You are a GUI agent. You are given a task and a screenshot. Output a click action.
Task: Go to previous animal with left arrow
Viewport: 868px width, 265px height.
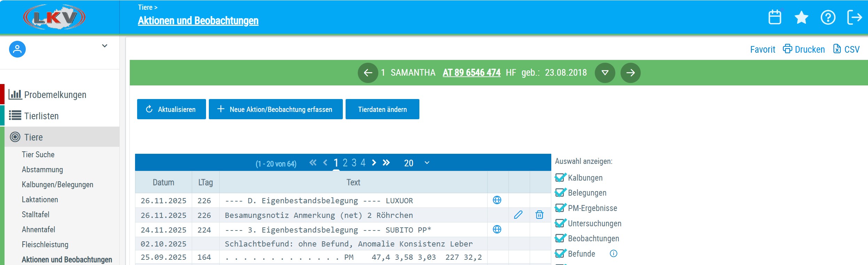point(368,73)
